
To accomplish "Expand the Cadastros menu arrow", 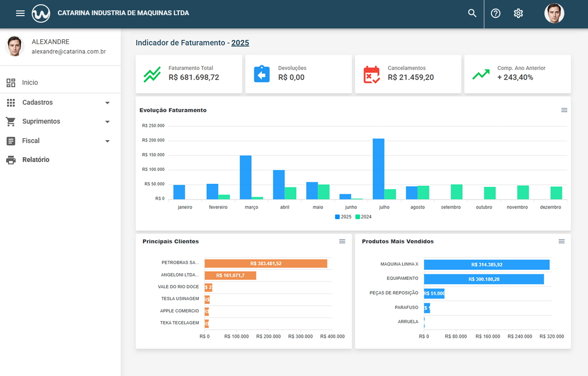I will click(x=107, y=103).
